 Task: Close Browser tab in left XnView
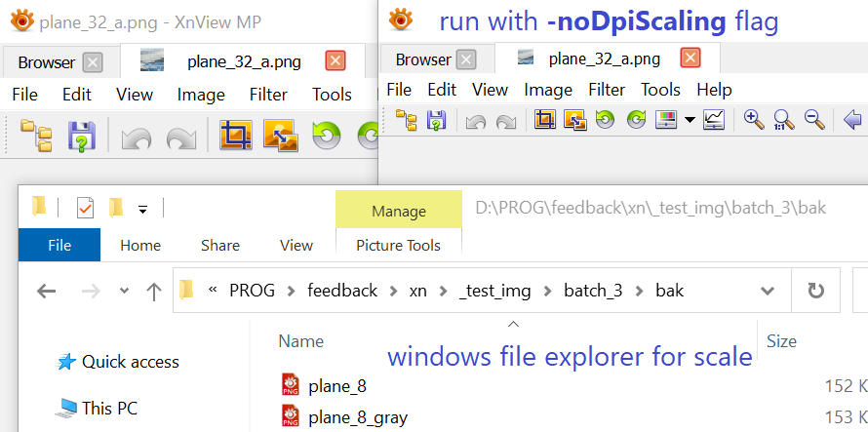click(x=93, y=62)
